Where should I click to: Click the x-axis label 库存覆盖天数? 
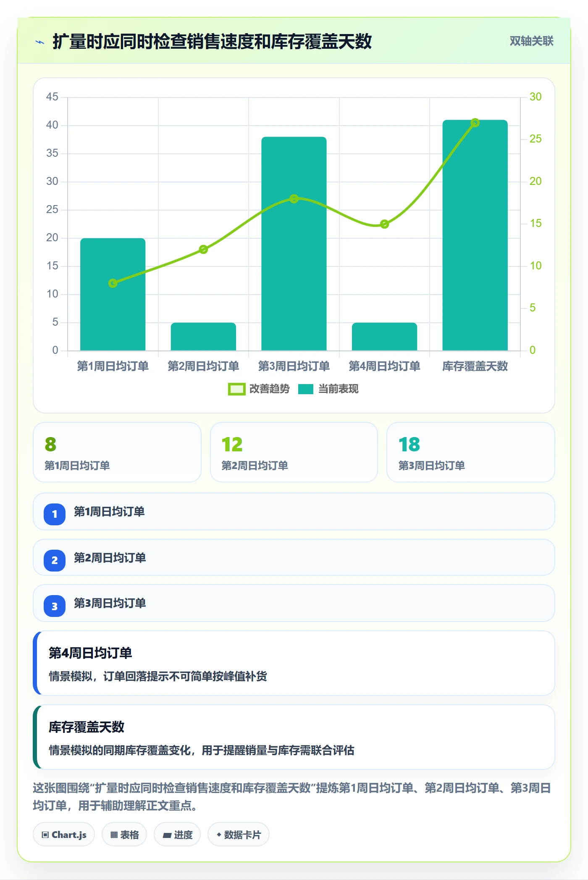pos(475,366)
